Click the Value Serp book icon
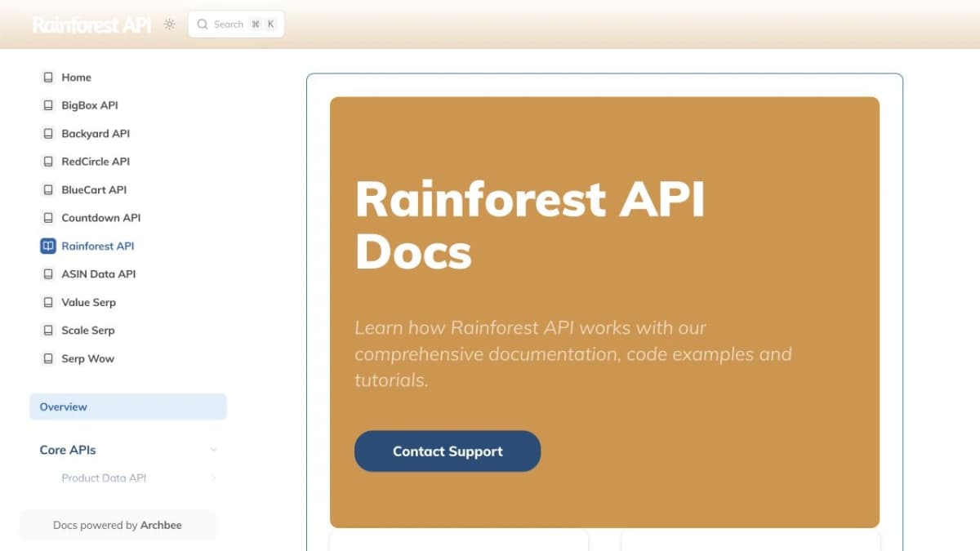980x551 pixels. coord(48,303)
